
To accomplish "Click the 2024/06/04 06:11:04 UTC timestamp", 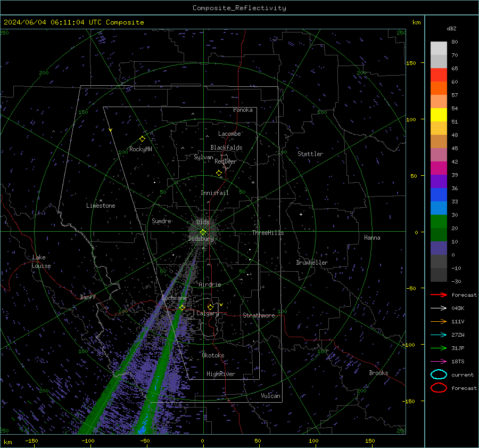I will pos(53,22).
